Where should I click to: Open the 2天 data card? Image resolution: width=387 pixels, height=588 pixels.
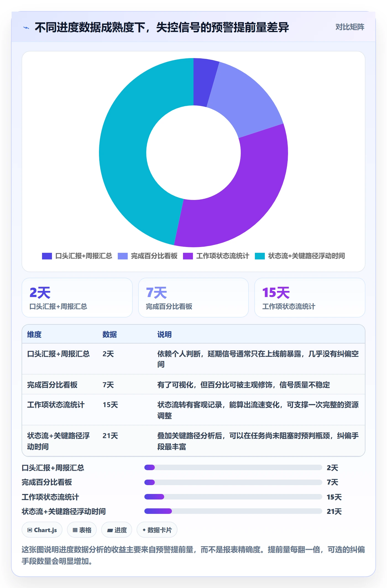click(x=77, y=298)
